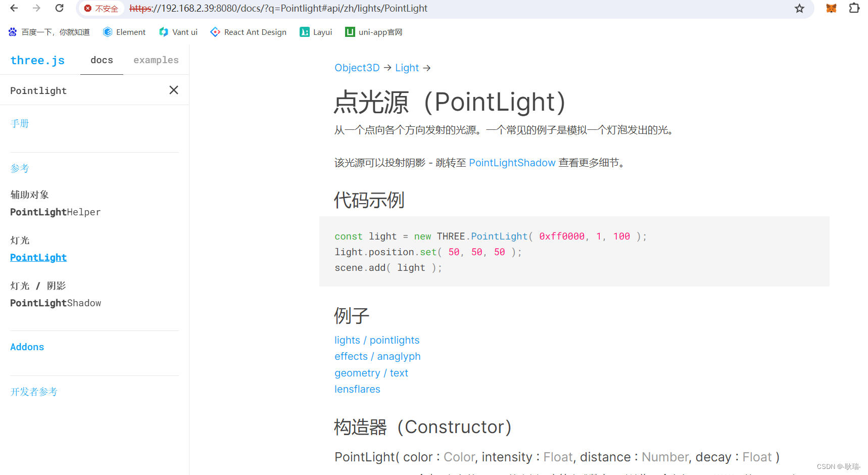Screen dimensions: 868x475
Task: Click the 构造器（Constructor）heading
Action: tap(422, 427)
